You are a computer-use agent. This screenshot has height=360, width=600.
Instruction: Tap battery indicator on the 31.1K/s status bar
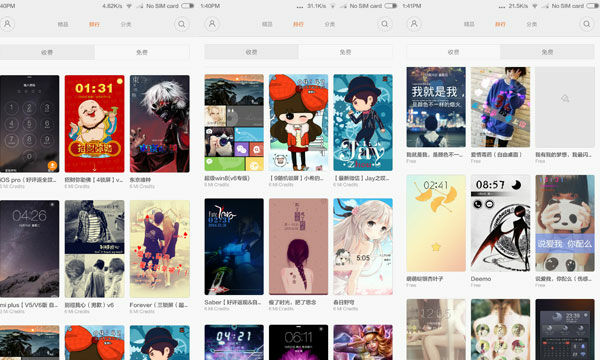click(x=390, y=6)
